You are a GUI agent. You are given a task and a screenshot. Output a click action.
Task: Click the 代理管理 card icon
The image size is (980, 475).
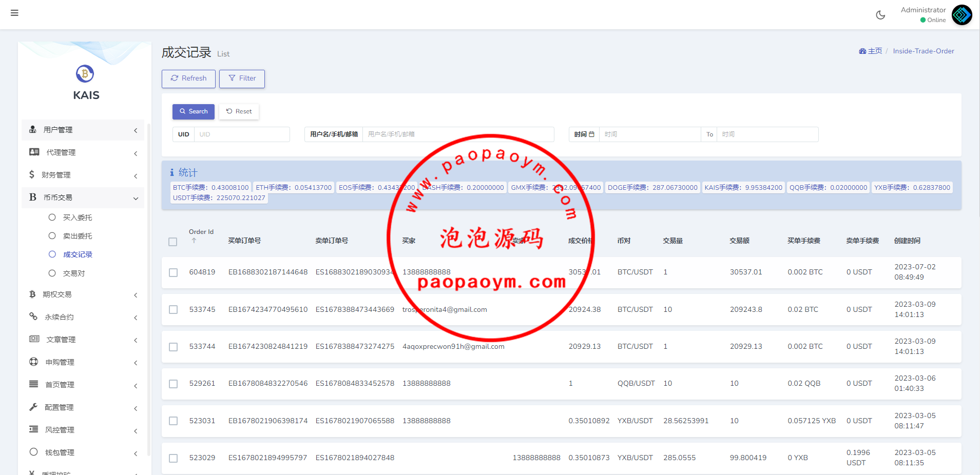34,152
